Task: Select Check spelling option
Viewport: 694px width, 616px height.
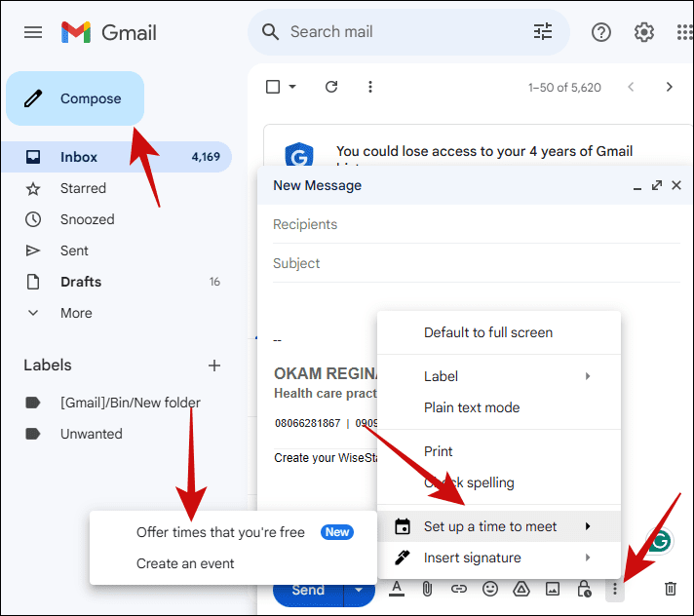Action: coord(499,482)
